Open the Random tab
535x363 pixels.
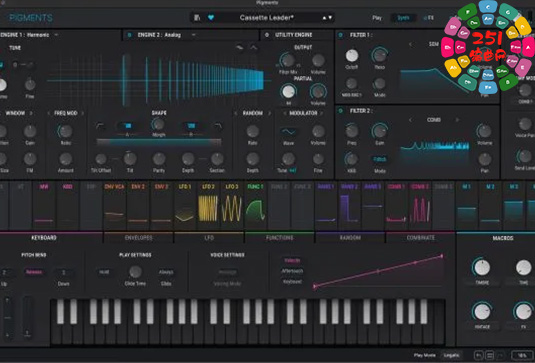pyautogui.click(x=350, y=237)
